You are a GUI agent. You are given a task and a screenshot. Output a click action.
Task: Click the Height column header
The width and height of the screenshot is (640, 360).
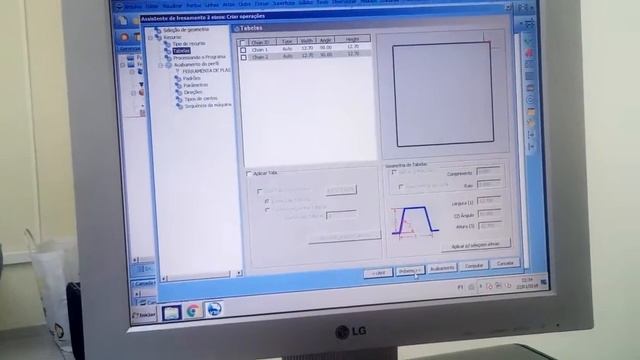point(352,39)
